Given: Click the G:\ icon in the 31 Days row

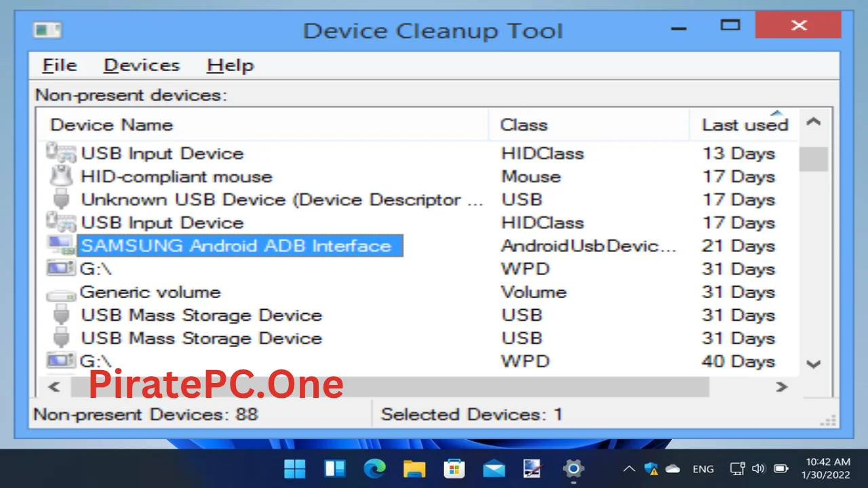Looking at the screenshot, I should (x=60, y=268).
